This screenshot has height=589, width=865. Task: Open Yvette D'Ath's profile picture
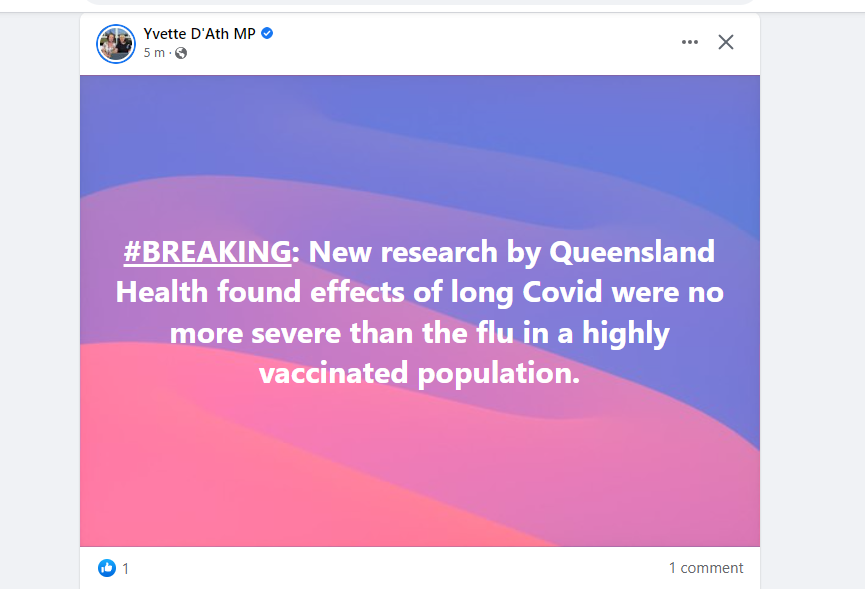point(115,43)
